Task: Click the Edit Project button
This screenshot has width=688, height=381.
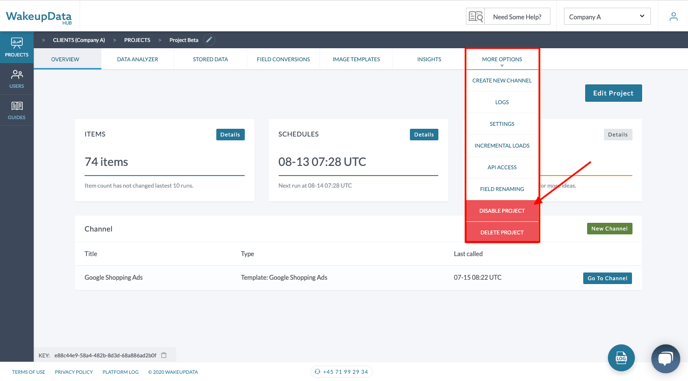Action: tap(613, 93)
